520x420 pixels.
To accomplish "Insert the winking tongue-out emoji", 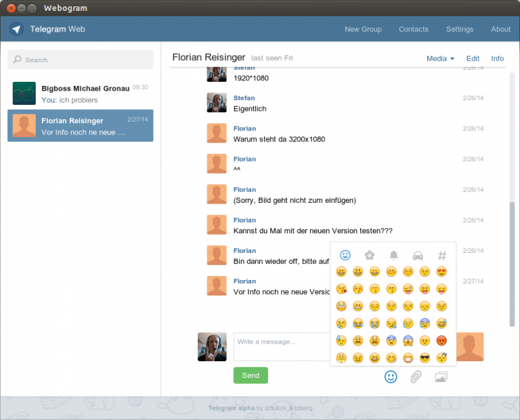I will pyautogui.click(x=408, y=289).
